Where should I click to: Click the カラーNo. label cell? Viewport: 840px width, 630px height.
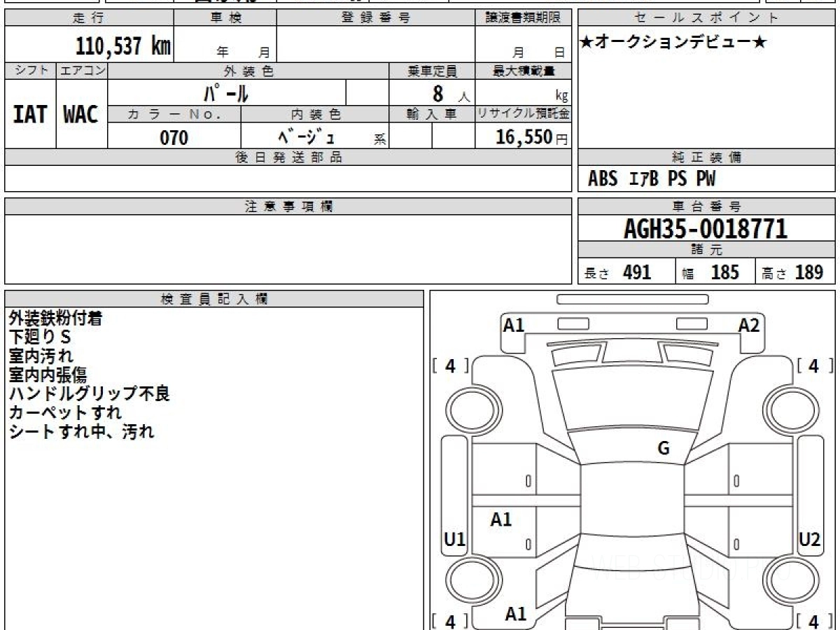[x=174, y=114]
